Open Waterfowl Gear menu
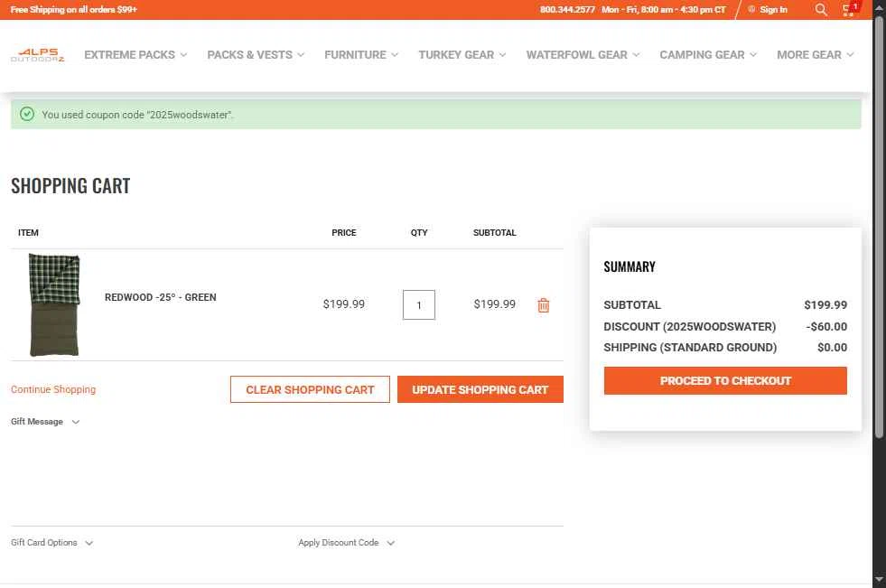 click(583, 55)
